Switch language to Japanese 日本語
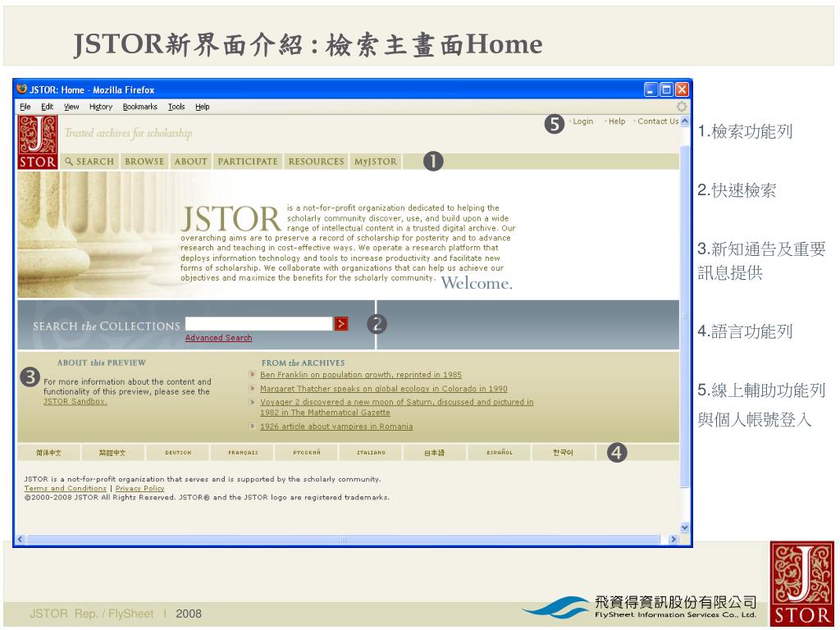Viewport: 840px width, 630px height. (x=435, y=453)
